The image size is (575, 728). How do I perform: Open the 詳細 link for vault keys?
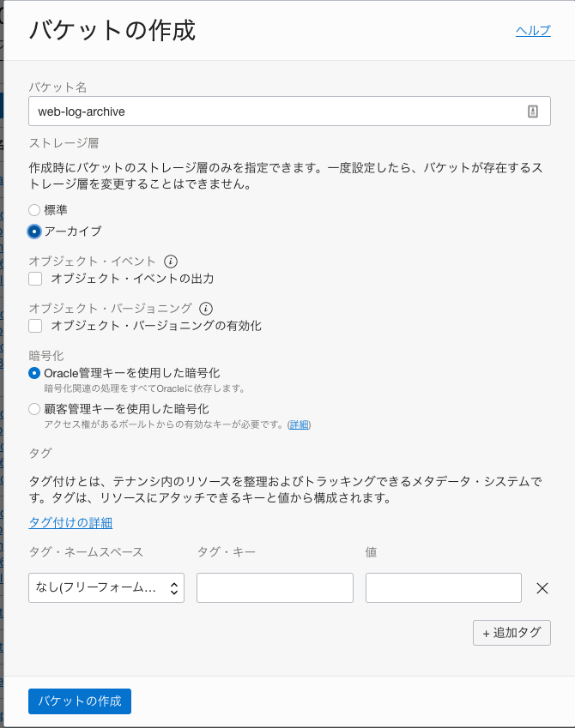[x=299, y=424]
